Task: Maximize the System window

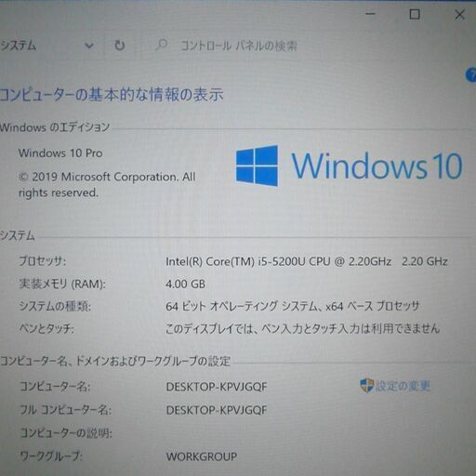Action: [x=415, y=14]
